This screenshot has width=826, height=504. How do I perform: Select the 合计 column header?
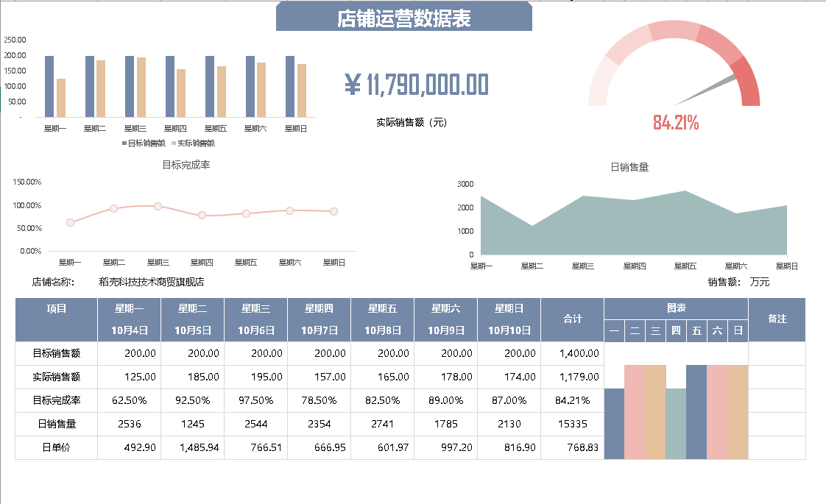point(572,319)
